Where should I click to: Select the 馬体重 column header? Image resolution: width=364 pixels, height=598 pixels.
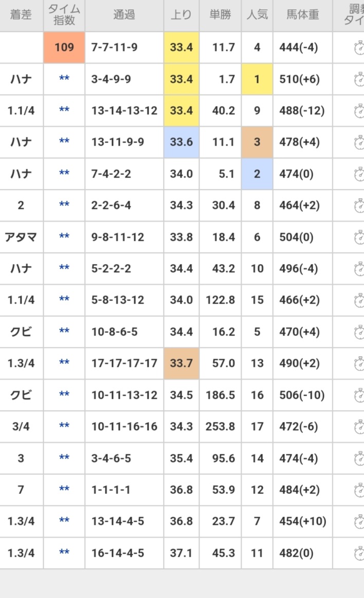point(302,15)
